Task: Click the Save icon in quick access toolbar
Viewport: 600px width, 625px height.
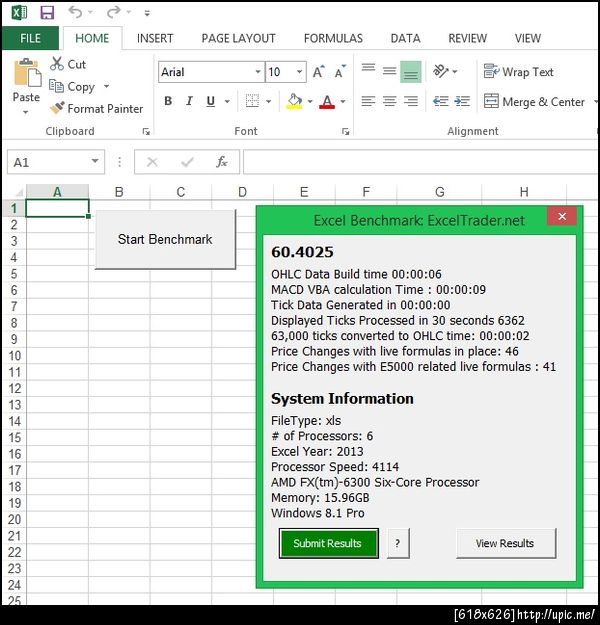Action: click(x=47, y=12)
